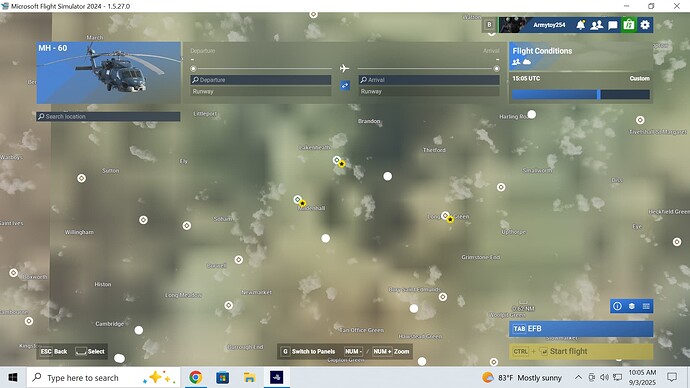Click the Grimstone End map label
This screenshot has height=388, width=690.
click(481, 257)
